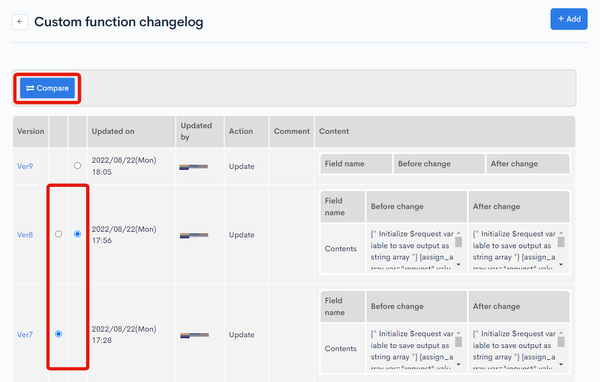Click the Comment column header
This screenshot has width=600, height=382.
[x=292, y=131]
